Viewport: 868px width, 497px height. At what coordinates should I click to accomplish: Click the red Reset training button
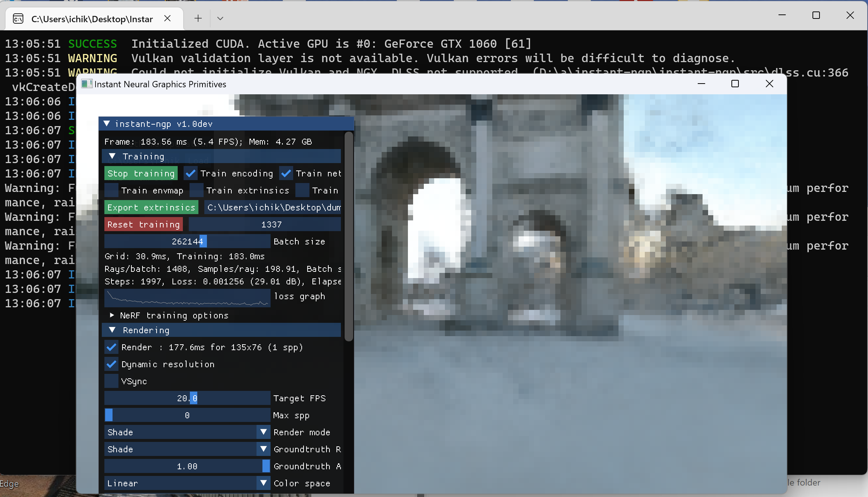144,224
